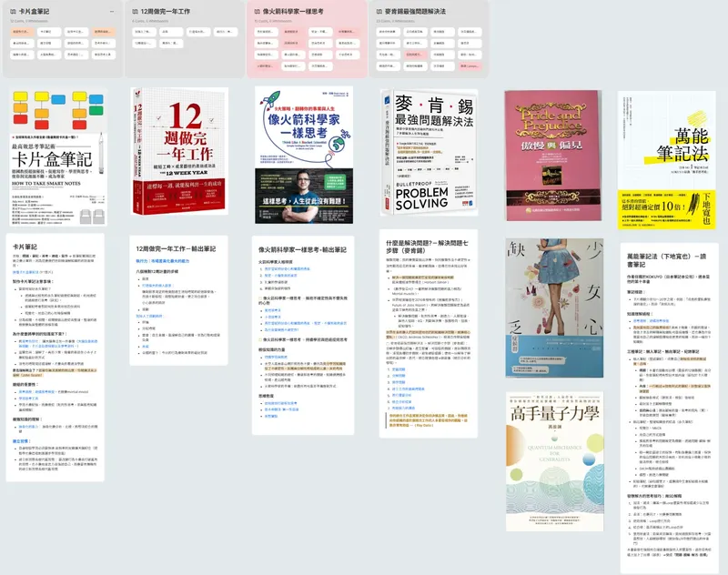The height and width of the screenshot is (575, 728).
Task: Click the 思維態度 heading in rocket note
Action: pos(266,396)
